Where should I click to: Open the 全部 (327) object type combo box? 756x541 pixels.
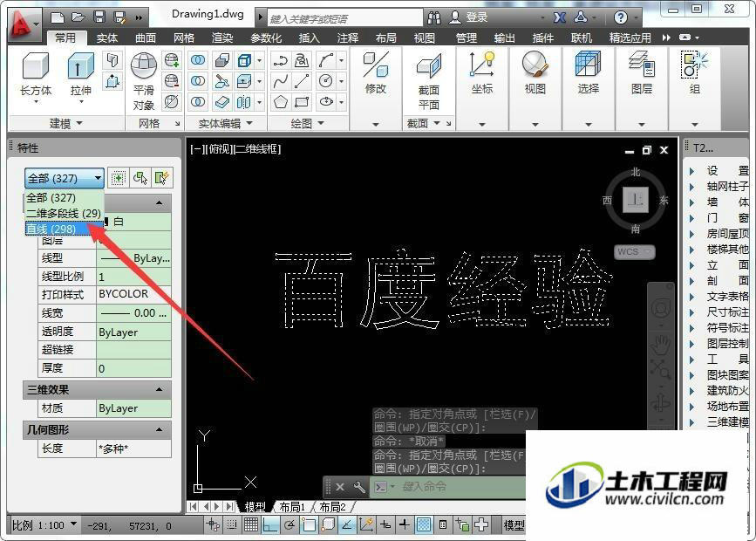coord(65,179)
